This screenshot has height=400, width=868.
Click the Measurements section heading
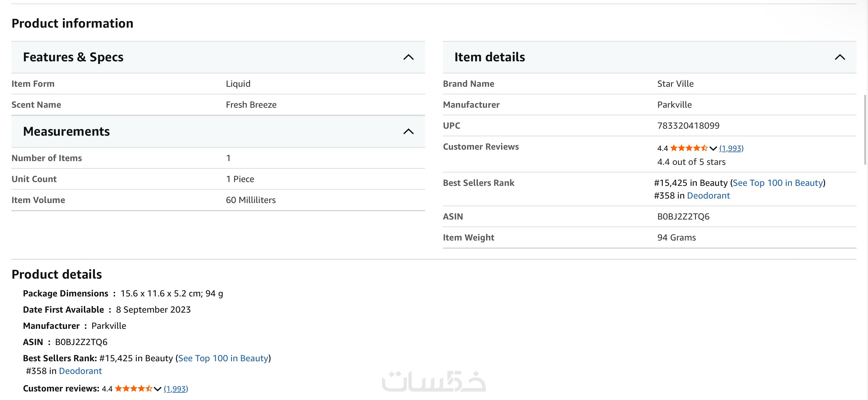click(x=66, y=132)
